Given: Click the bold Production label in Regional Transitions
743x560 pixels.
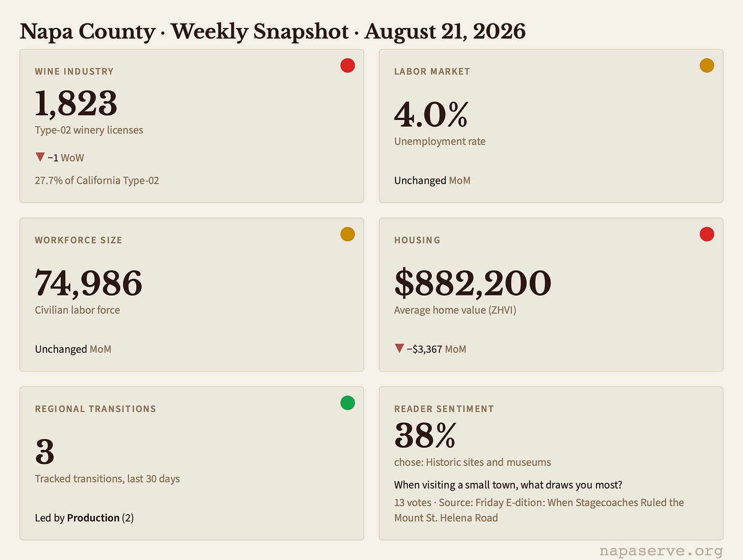Looking at the screenshot, I should (x=93, y=518).
